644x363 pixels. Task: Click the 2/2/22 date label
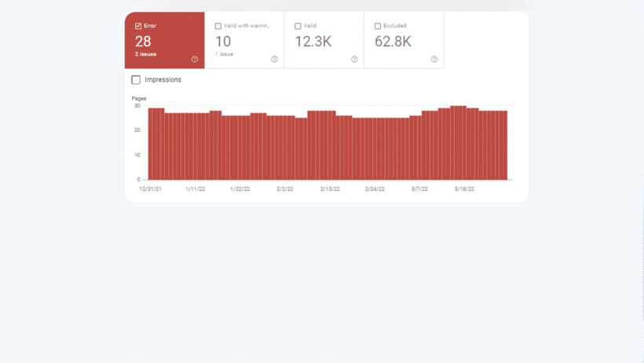point(284,189)
